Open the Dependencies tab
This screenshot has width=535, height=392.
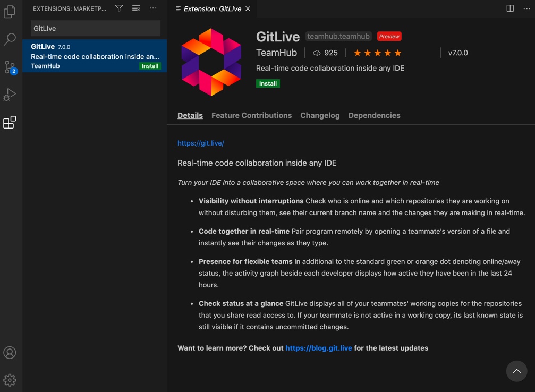click(x=375, y=115)
